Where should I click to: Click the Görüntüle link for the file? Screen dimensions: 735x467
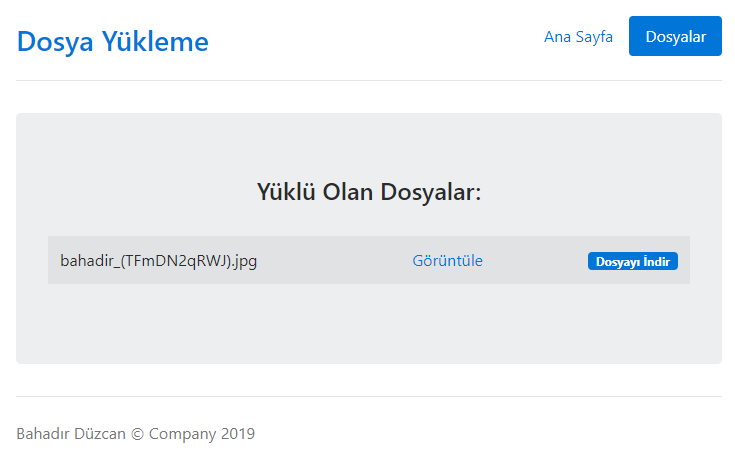click(447, 261)
